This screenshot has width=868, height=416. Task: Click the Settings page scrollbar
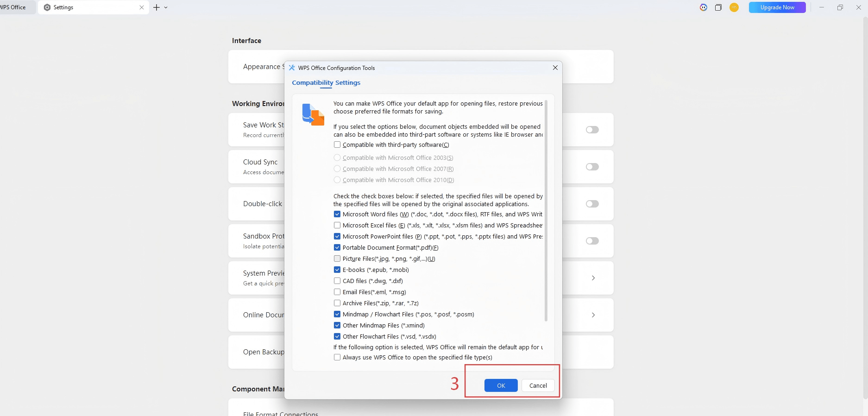click(x=865, y=208)
